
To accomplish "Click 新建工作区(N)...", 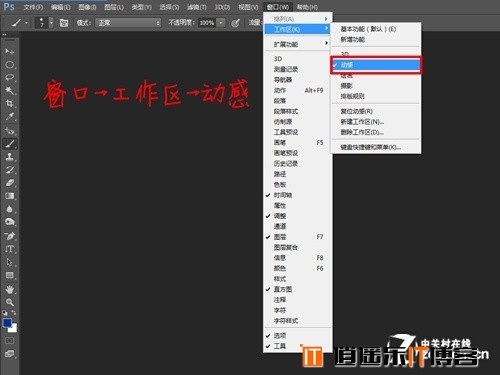I will pos(376,122).
